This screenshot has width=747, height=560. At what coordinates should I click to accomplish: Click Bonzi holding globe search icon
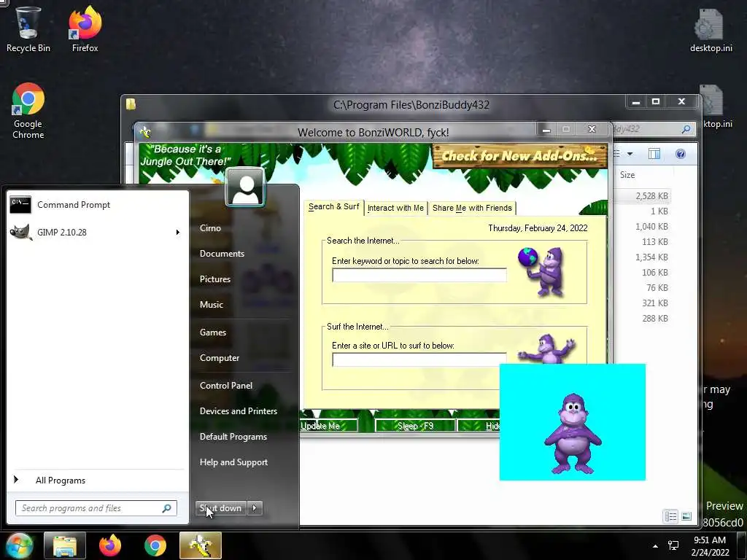coord(542,271)
